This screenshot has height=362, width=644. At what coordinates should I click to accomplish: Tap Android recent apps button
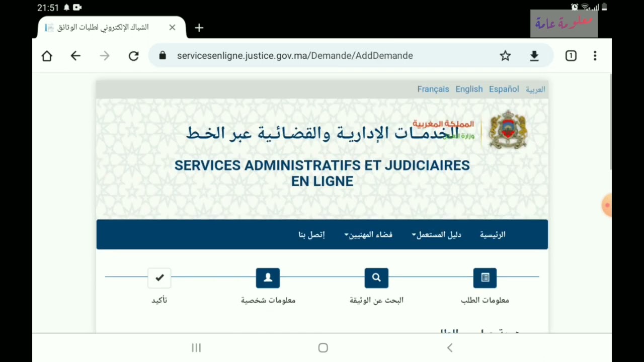[196, 347]
